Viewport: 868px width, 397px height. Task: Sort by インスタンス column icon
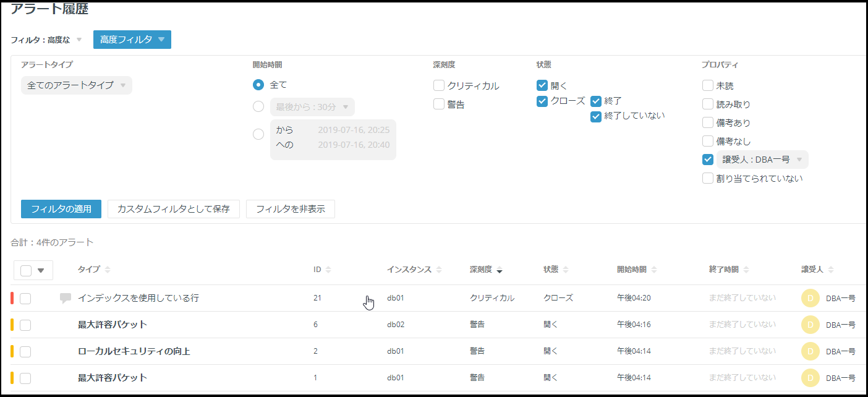pos(439,270)
